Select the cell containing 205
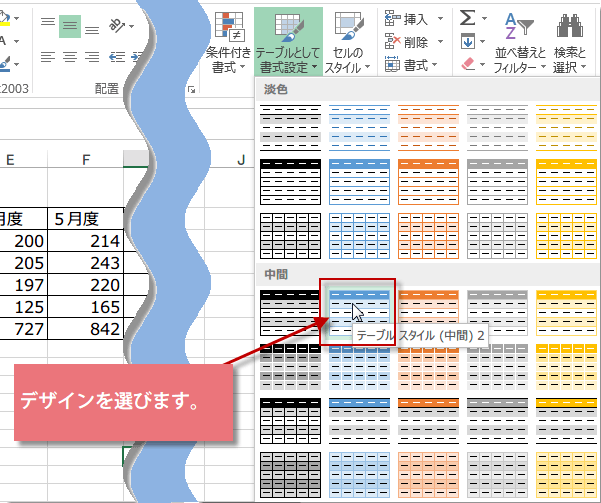 pos(23,263)
